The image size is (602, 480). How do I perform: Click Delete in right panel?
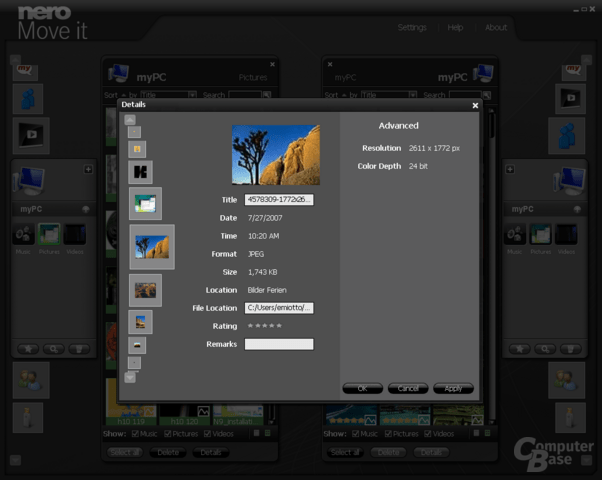click(388, 452)
